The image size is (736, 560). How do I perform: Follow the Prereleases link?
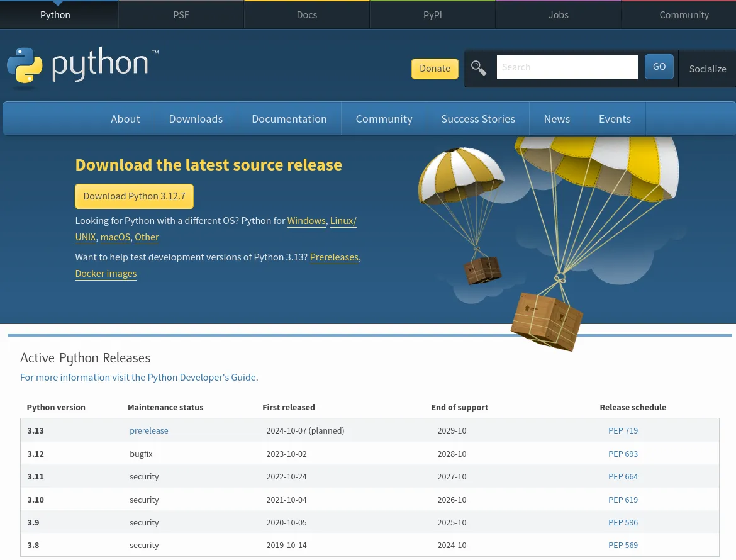[x=334, y=257]
